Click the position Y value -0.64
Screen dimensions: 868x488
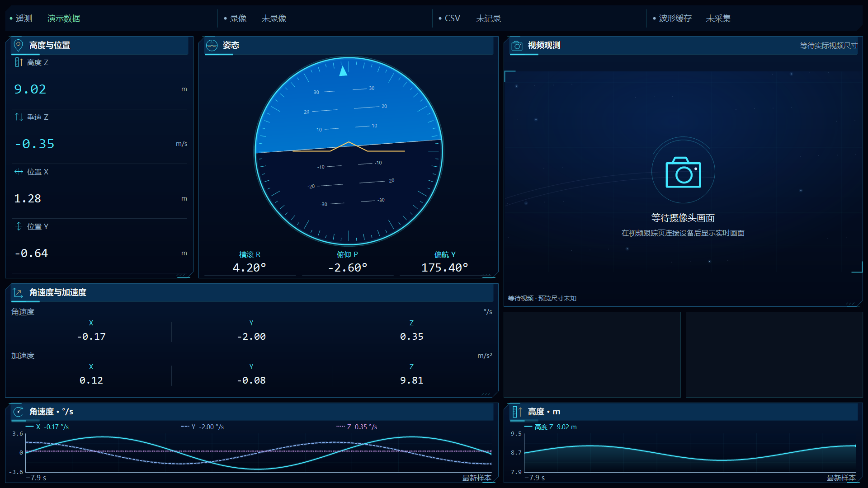31,253
